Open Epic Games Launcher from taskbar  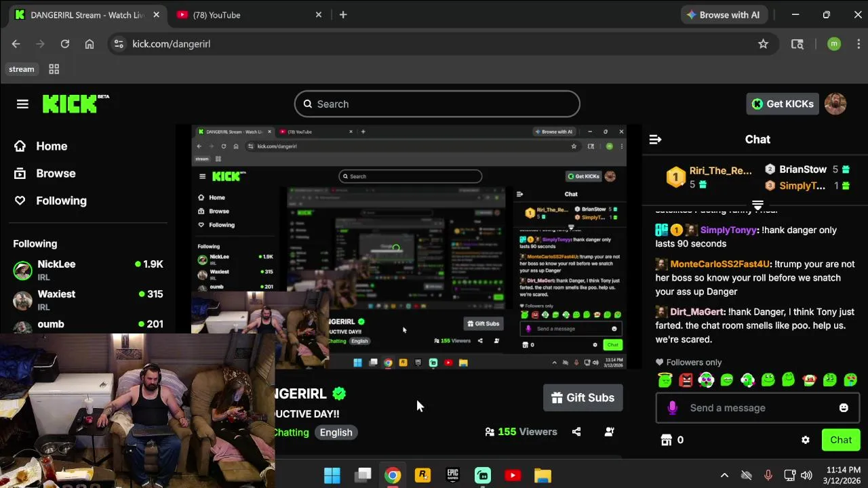click(452, 476)
